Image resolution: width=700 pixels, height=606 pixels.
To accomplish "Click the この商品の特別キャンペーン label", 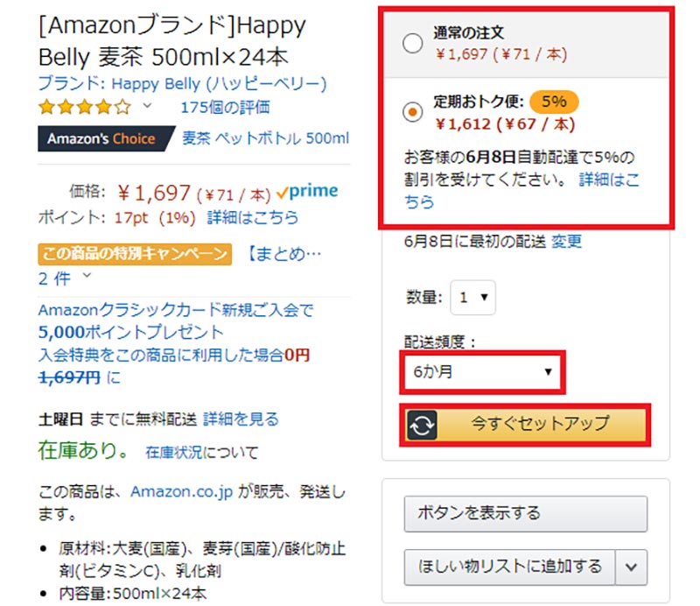I will (134, 254).
